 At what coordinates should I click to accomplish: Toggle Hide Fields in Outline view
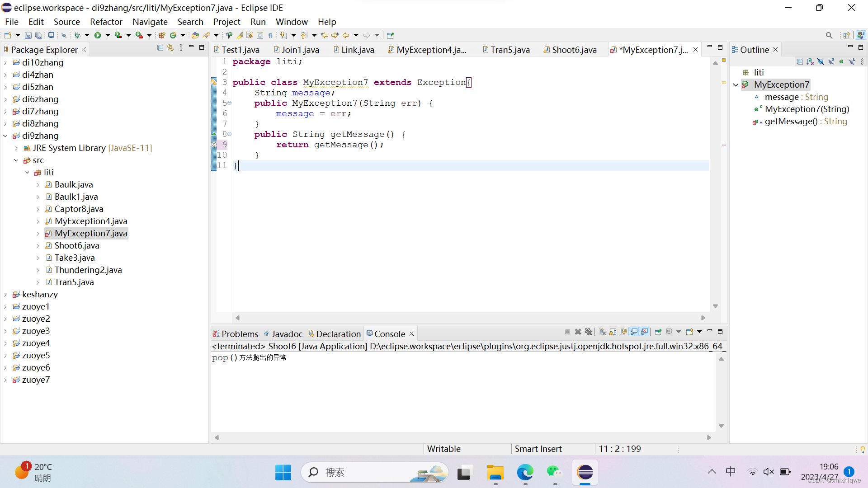pyautogui.click(x=821, y=61)
